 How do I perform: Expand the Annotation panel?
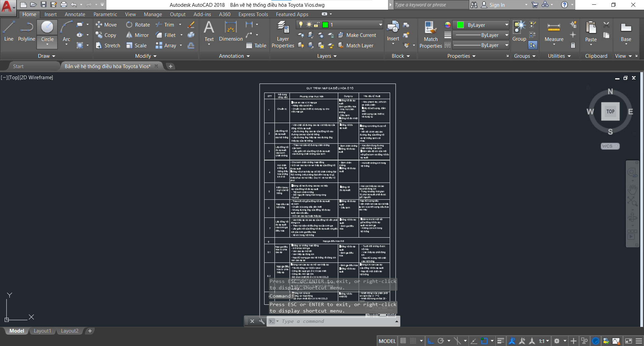(x=234, y=56)
